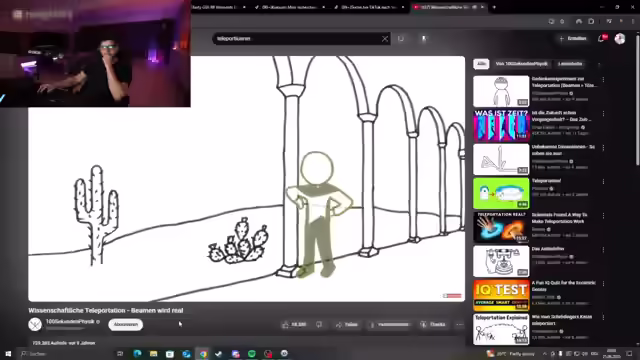
Task: Open the 100SekundenPhysik channel name link
Action: point(70,321)
